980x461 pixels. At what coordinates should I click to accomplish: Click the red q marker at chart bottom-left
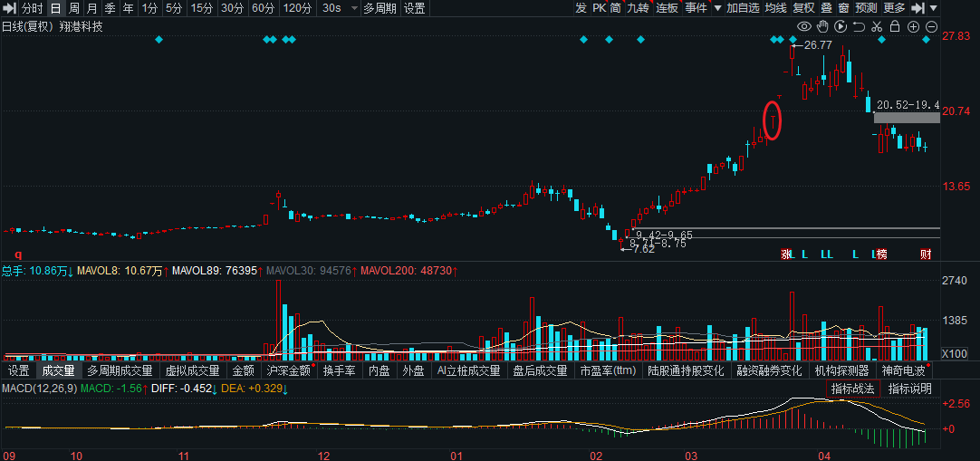coord(18,255)
